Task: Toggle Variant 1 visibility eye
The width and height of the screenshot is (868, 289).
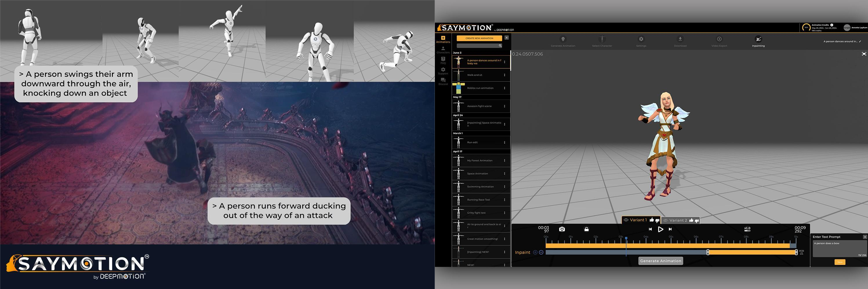Action: tap(626, 220)
